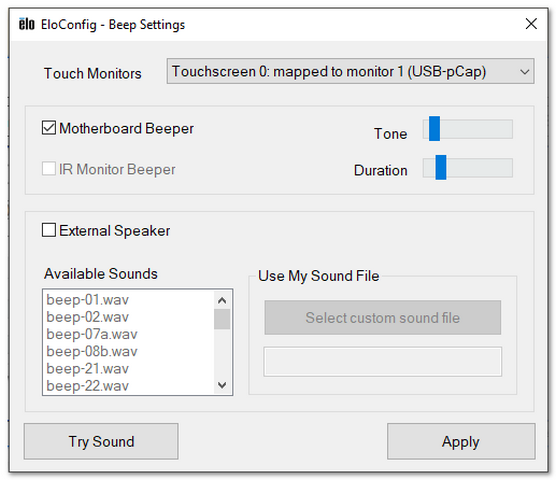556x480 pixels.
Task: Select beep-01.wav in Available Sounds
Action: tap(128, 300)
